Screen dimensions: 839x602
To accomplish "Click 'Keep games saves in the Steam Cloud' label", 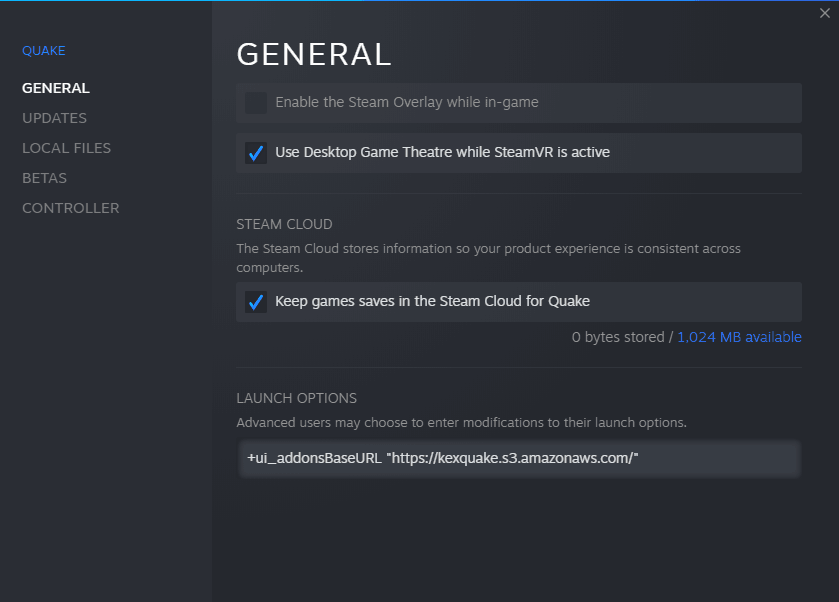I will click(432, 301).
